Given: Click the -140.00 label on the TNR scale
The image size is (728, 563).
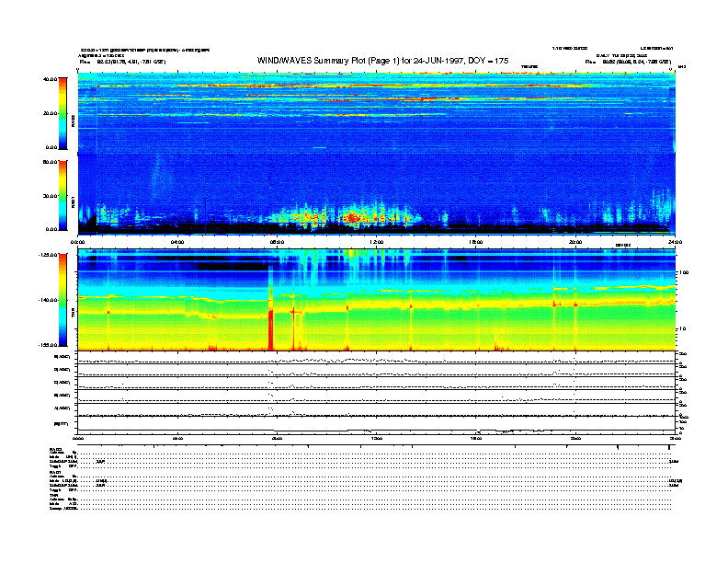Looking at the screenshot, I should (49, 300).
